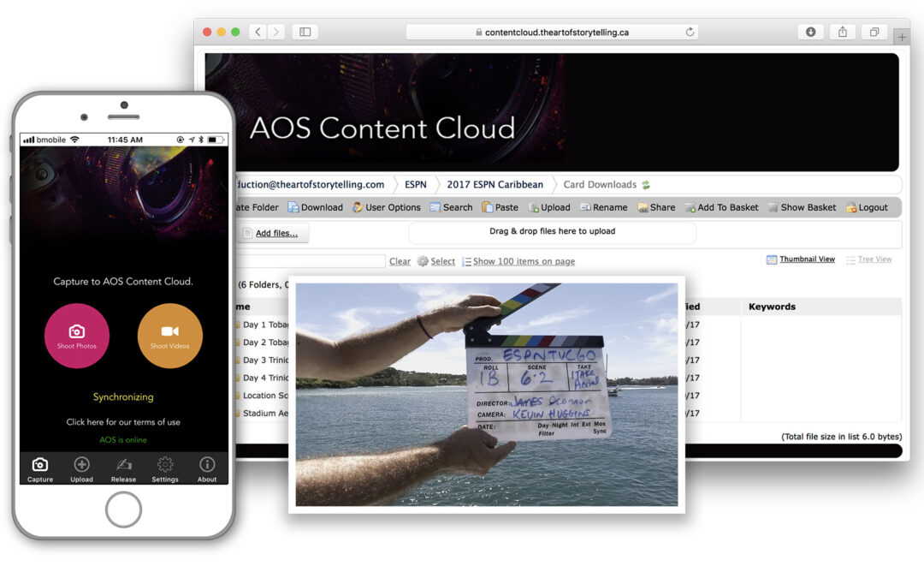
Task: Click Rename in the web toolbar
Action: coord(604,207)
